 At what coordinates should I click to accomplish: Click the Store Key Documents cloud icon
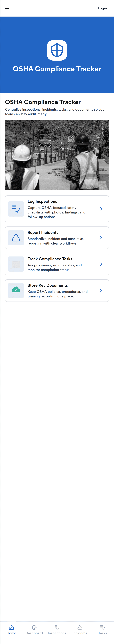pyautogui.click(x=16, y=290)
